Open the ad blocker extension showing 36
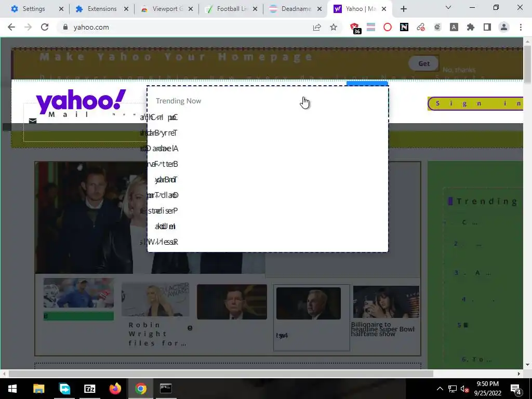The width and height of the screenshot is (532, 399). click(355, 28)
